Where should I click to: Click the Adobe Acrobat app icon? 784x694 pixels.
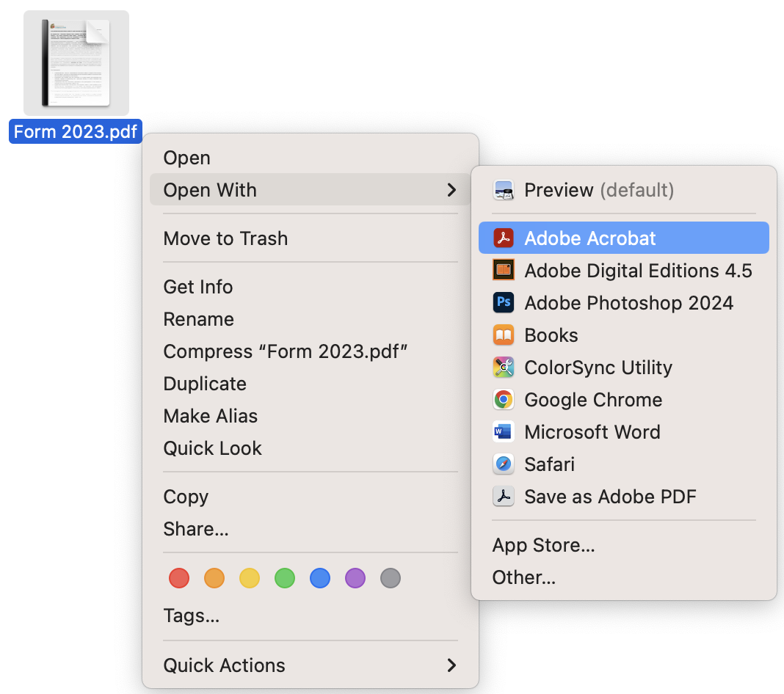pyautogui.click(x=503, y=238)
